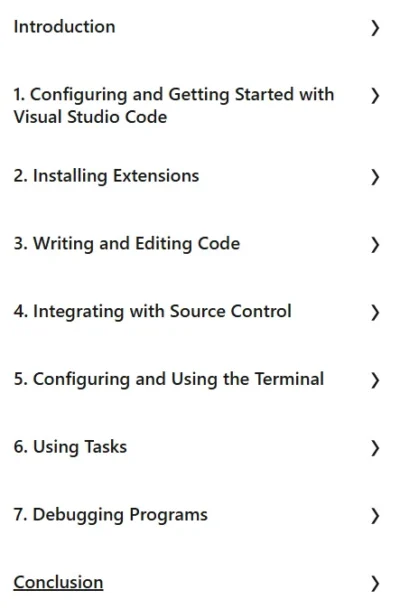Expand the Conclusion section chevron

pyautogui.click(x=375, y=583)
